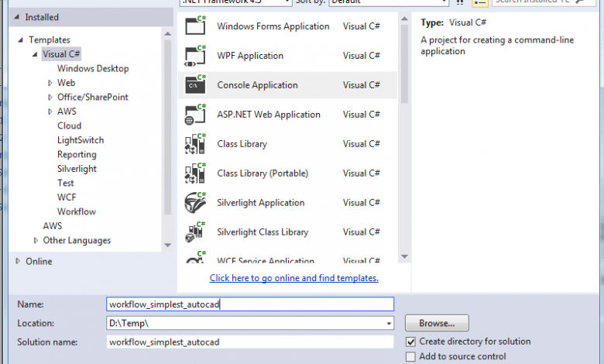
Task: Select the Silverlight Class Library icon
Action: tap(195, 232)
